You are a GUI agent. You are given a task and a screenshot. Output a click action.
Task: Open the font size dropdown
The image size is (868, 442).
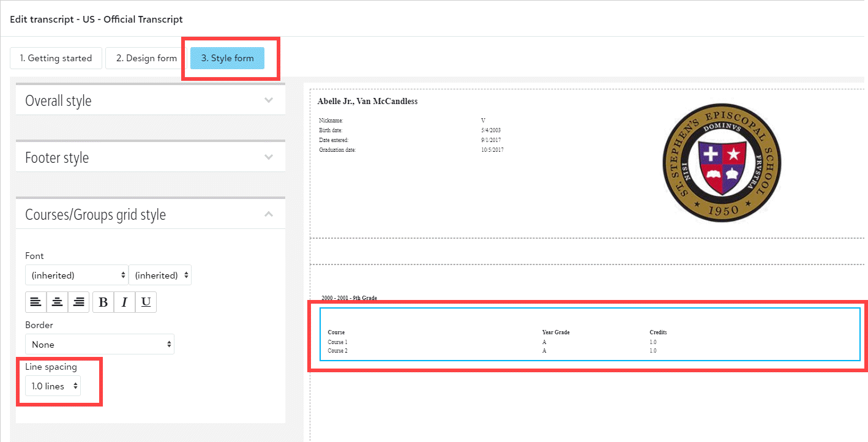click(160, 275)
